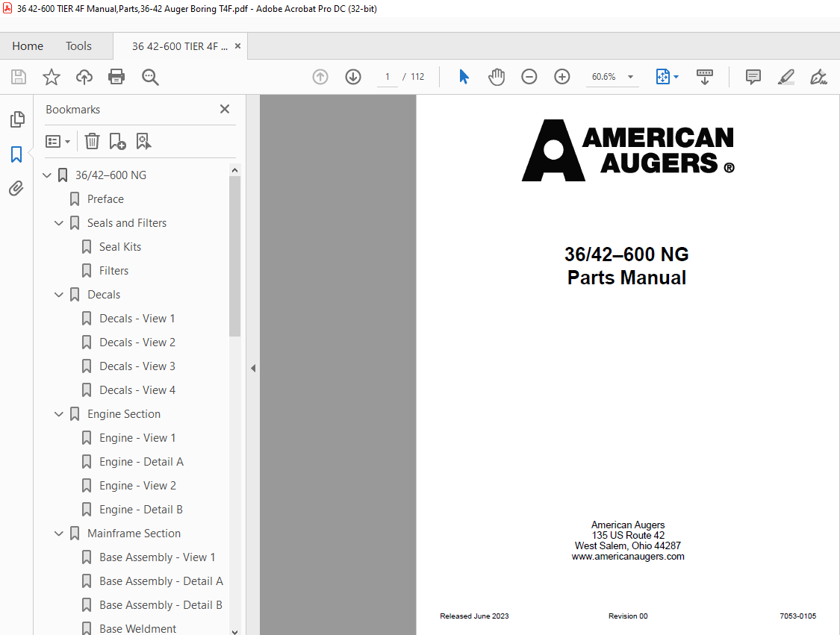Click the scrolling mode toolbar icon
This screenshot has height=635, width=840.
pyautogui.click(x=704, y=77)
